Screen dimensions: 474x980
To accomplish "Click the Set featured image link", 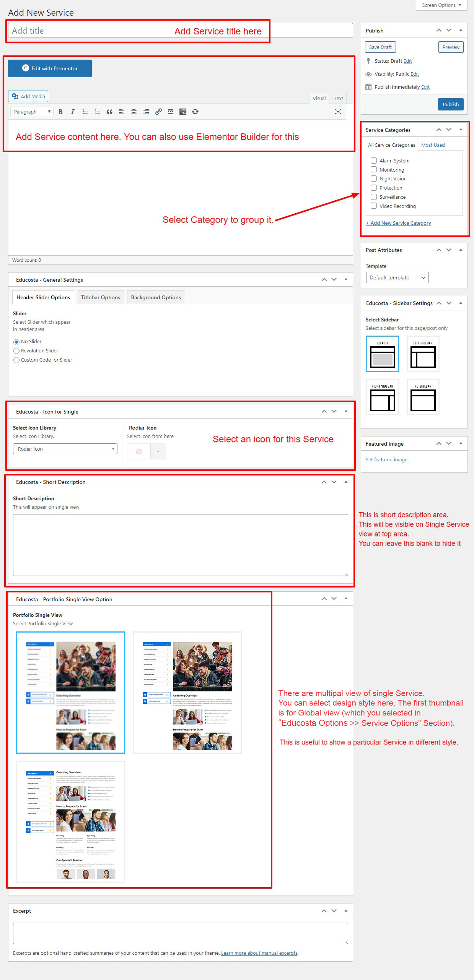I will click(x=386, y=459).
